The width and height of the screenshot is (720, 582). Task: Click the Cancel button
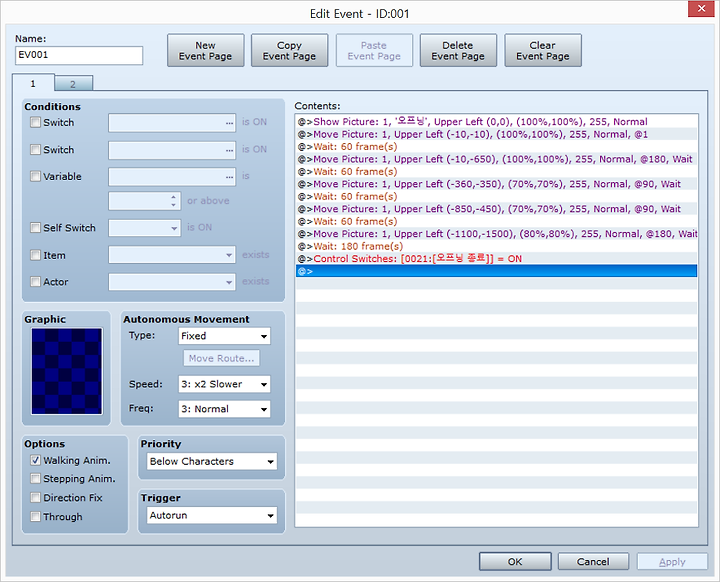pyautogui.click(x=593, y=561)
